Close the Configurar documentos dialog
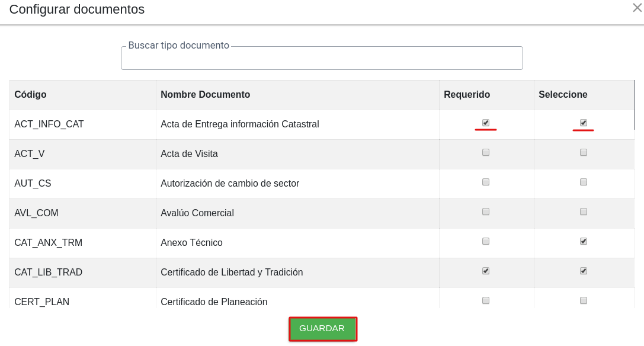The width and height of the screenshot is (644, 346). 637,7
